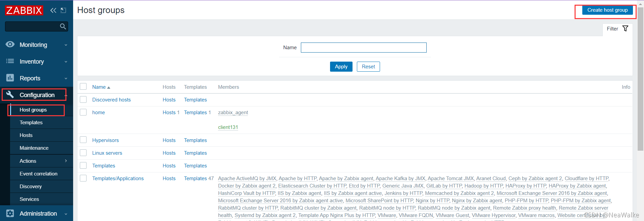Click the Inventory list icon
644x221 pixels.
click(10, 61)
